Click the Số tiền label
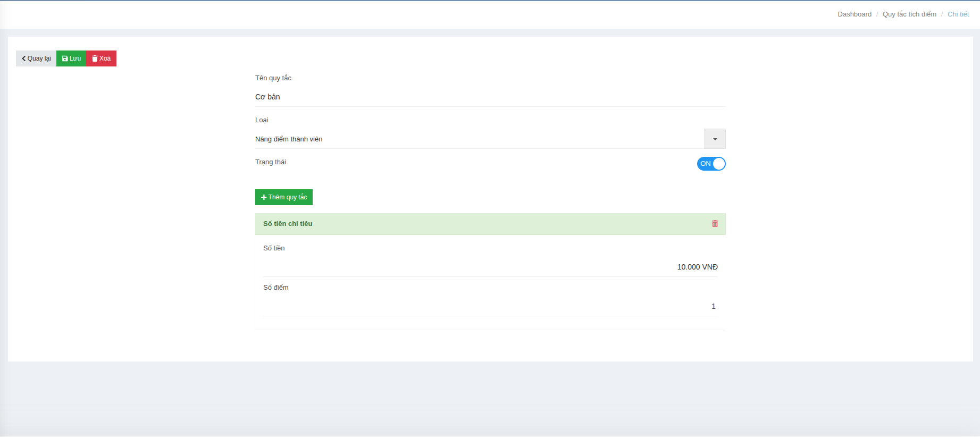This screenshot has height=437, width=980. point(274,248)
